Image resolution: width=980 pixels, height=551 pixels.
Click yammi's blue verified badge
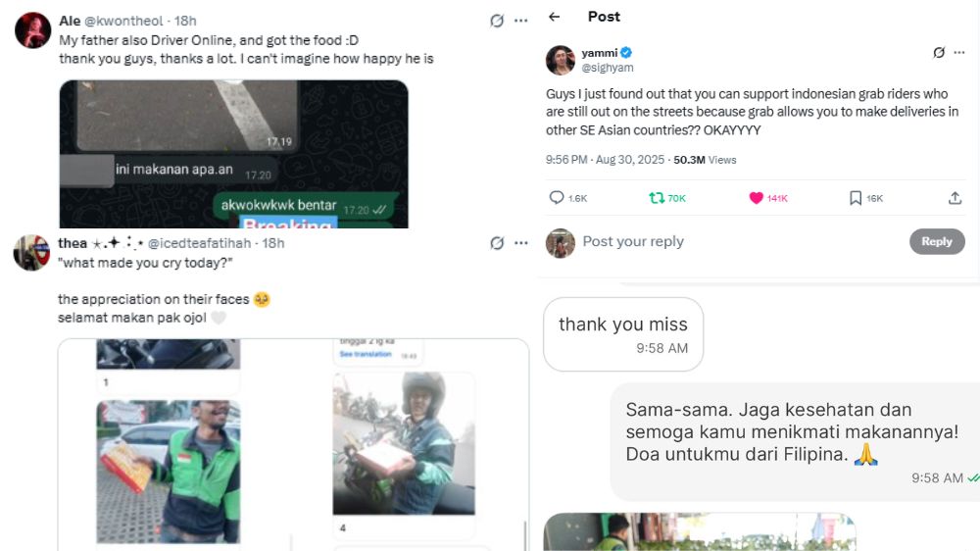pos(625,53)
